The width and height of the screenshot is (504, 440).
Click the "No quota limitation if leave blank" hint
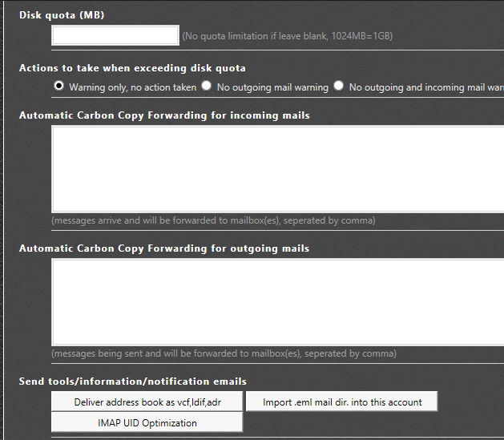click(x=287, y=36)
